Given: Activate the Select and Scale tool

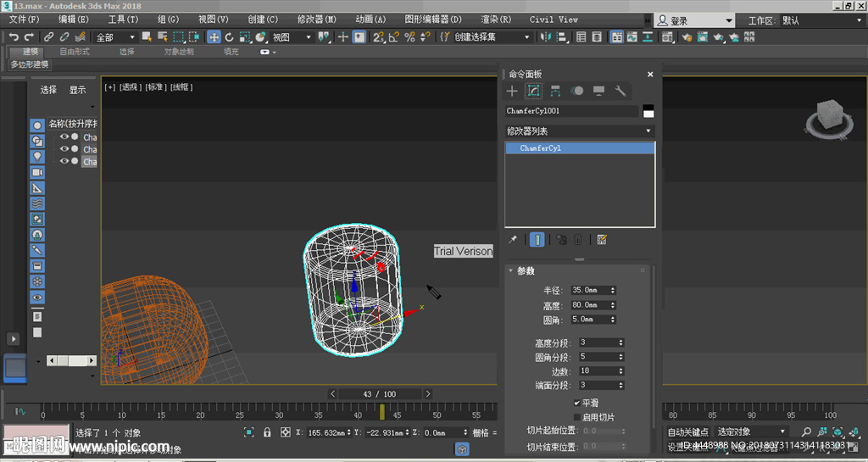Looking at the screenshot, I should (245, 37).
